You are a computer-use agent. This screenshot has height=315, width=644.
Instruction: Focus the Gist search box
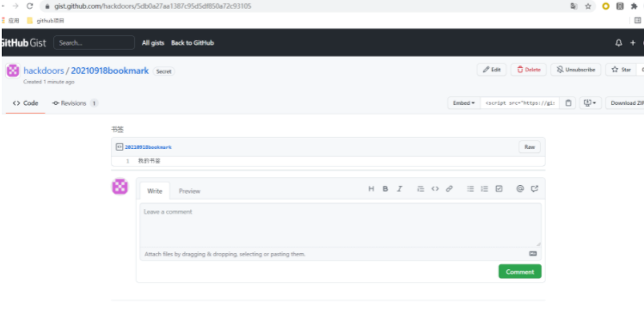94,43
